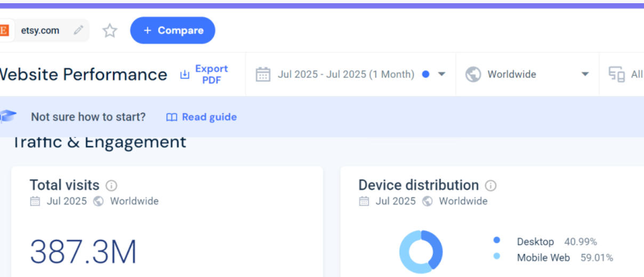Open the Jul 2025 date range selector
Image resolution: width=644 pixels, height=277 pixels.
tap(345, 75)
